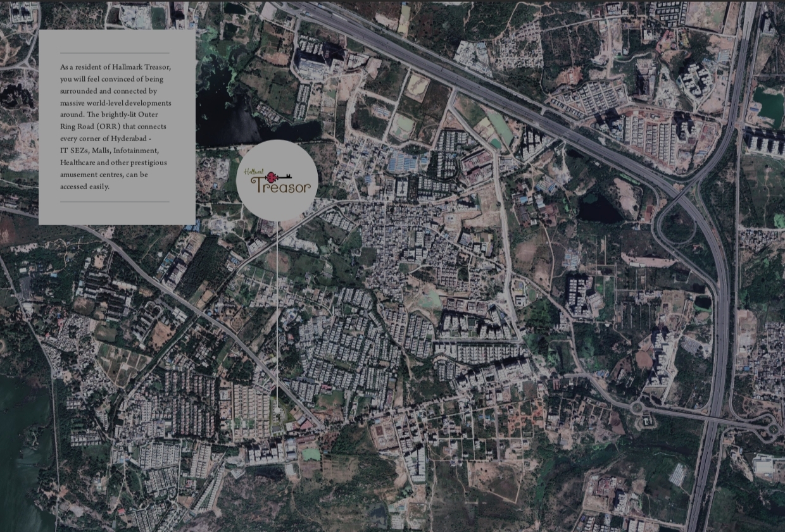This screenshot has height=532, width=785.
Task: Click the green pond at the right edge
Action: pyautogui.click(x=770, y=106)
